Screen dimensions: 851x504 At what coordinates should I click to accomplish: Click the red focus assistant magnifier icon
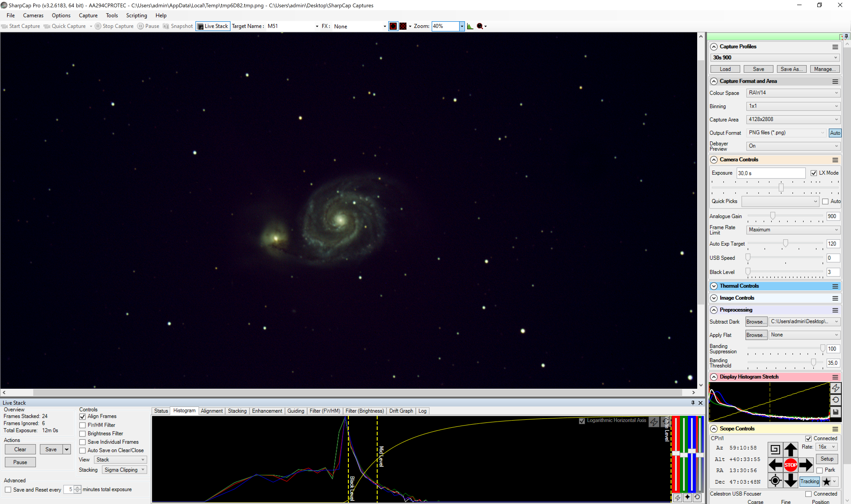[480, 26]
